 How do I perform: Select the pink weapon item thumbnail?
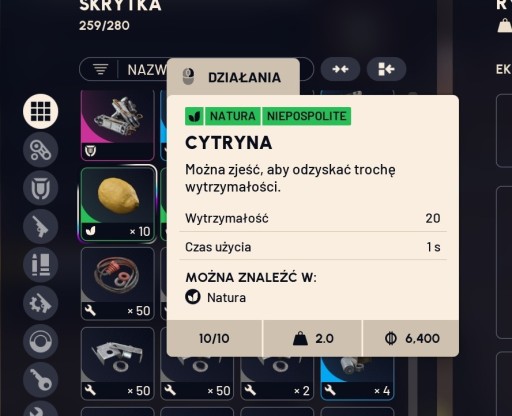pyautogui.click(x=118, y=125)
